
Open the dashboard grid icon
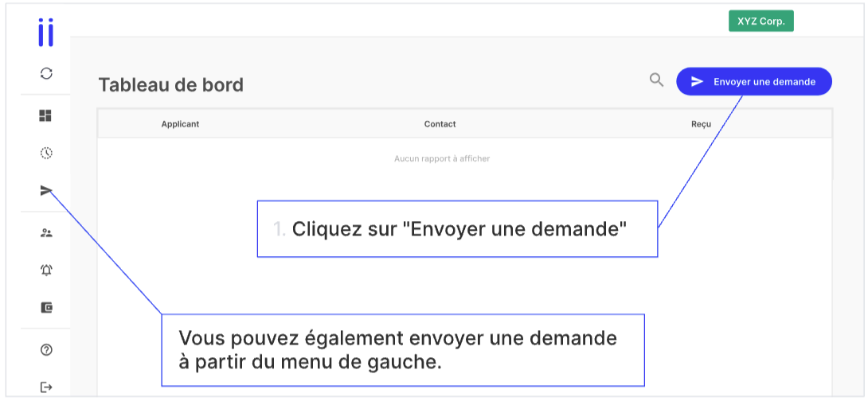pos(46,115)
